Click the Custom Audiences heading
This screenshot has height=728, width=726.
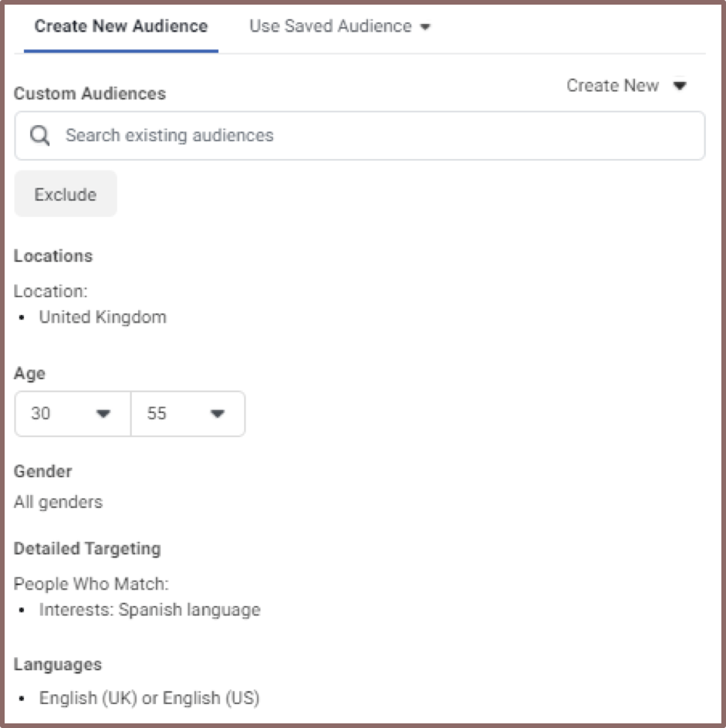tap(89, 93)
